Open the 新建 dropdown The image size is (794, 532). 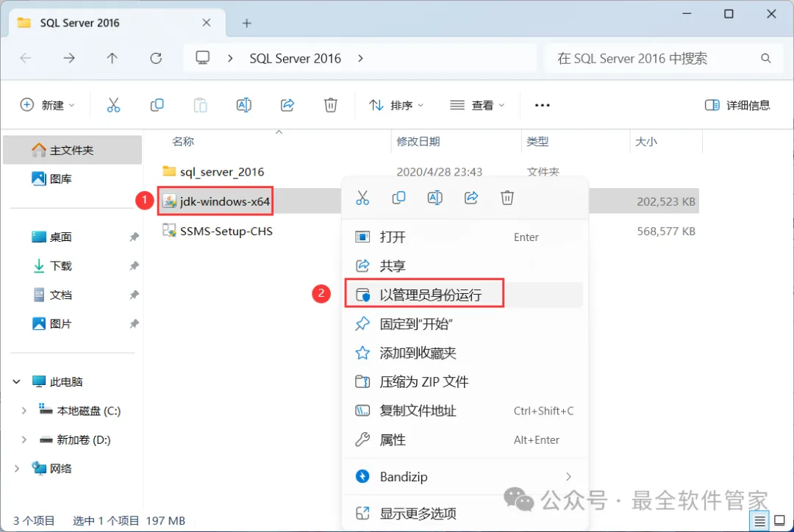pos(48,105)
